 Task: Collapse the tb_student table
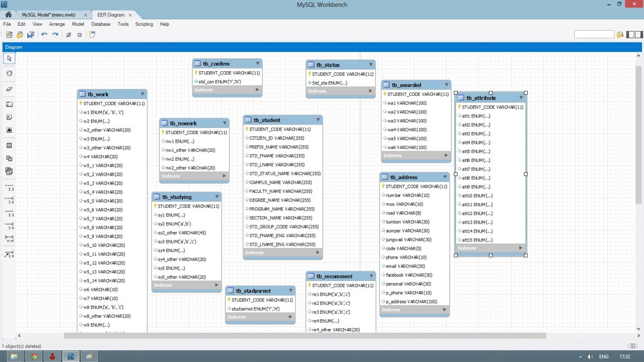coord(318,120)
